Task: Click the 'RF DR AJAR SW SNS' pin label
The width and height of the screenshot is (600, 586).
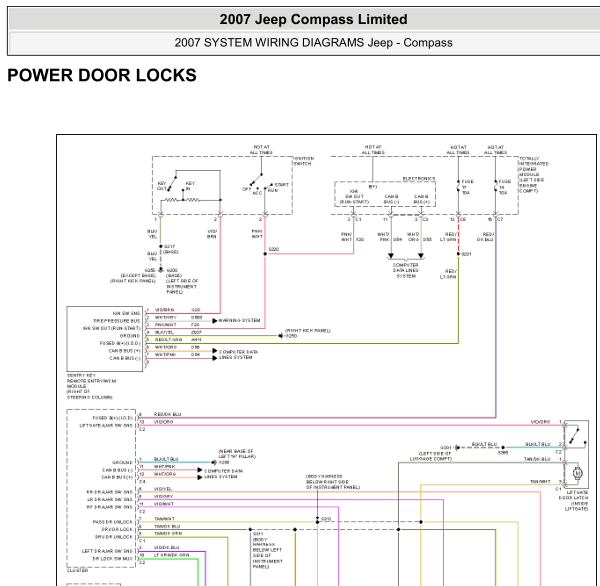Action: 109,507
